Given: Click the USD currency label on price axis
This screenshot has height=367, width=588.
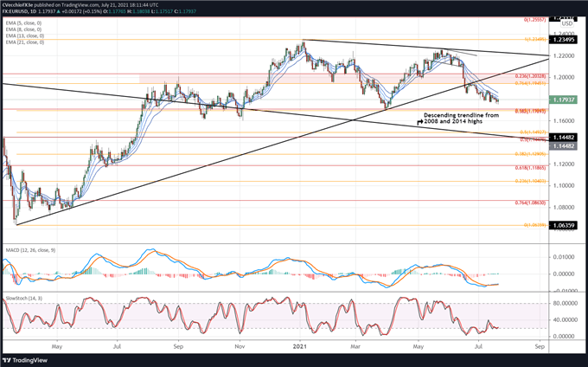Looking at the screenshot, I should [567, 23].
